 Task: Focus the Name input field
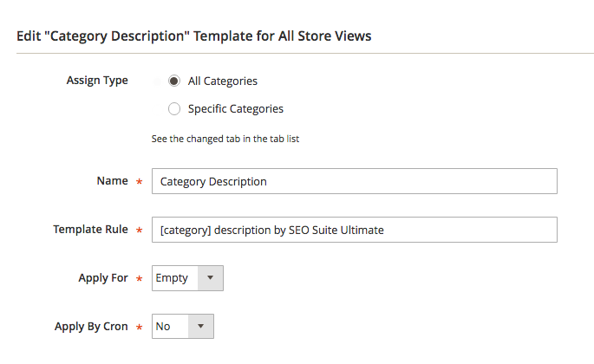coord(354,181)
